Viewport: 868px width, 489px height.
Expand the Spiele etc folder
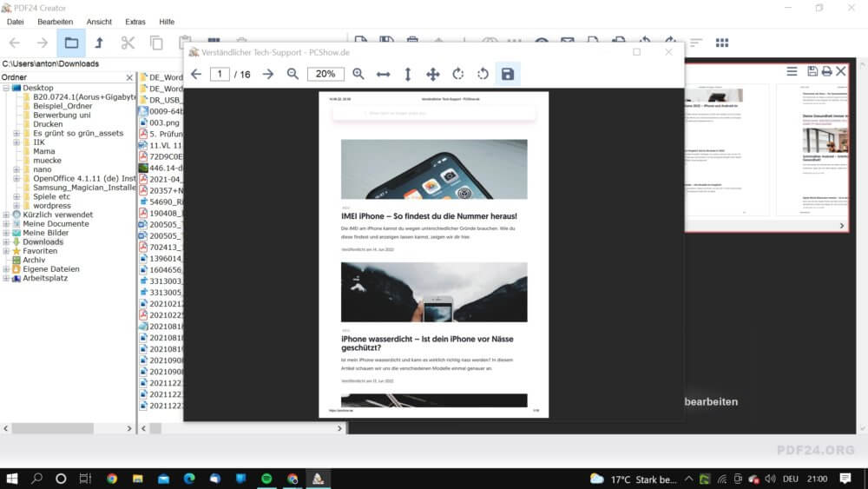[x=16, y=196]
